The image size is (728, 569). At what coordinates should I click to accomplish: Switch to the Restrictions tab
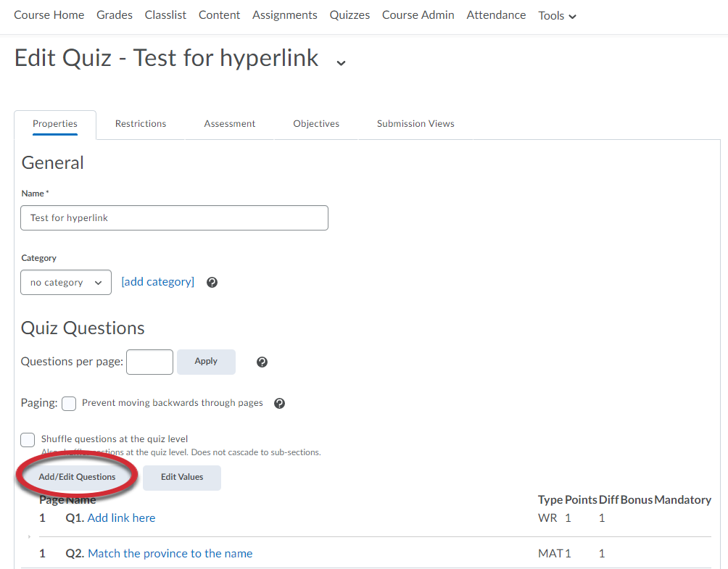click(141, 124)
